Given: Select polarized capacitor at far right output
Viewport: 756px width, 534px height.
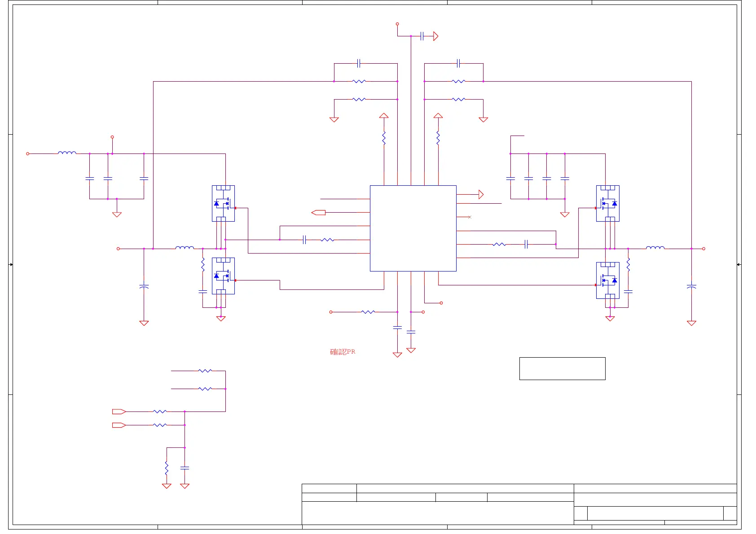Looking at the screenshot, I should (x=691, y=286).
